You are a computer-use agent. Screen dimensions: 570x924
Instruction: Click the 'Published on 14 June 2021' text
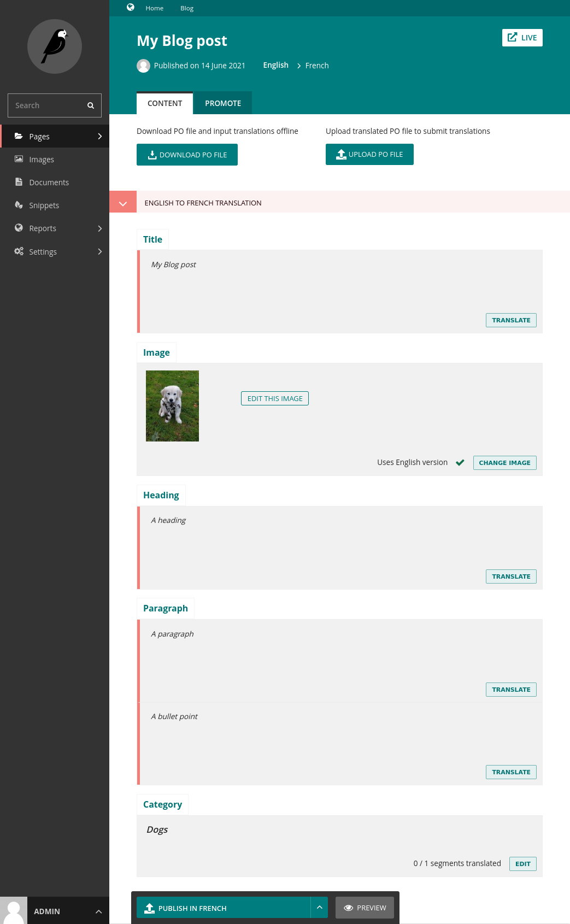[x=199, y=66]
